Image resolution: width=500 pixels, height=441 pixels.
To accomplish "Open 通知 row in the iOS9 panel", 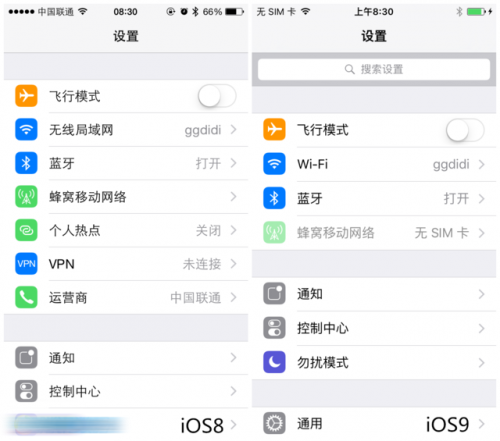I will click(x=374, y=294).
